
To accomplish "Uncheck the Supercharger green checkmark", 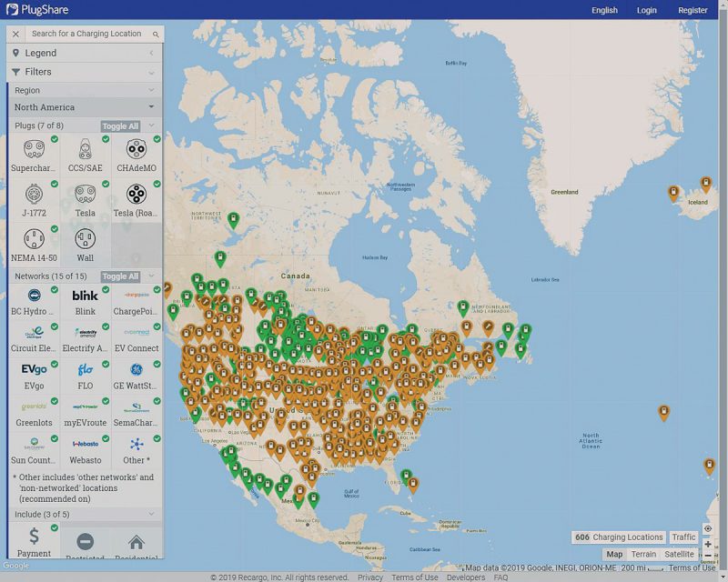I will [55, 139].
